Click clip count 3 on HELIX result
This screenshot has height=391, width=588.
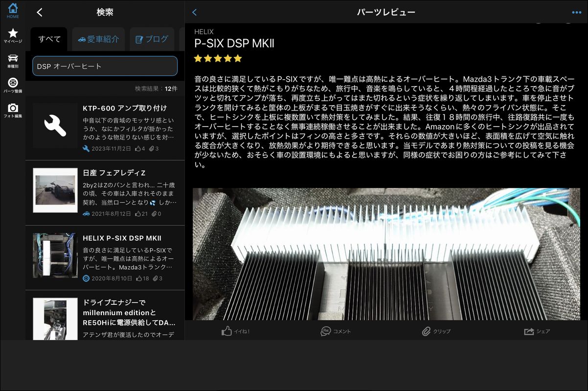tap(158, 278)
